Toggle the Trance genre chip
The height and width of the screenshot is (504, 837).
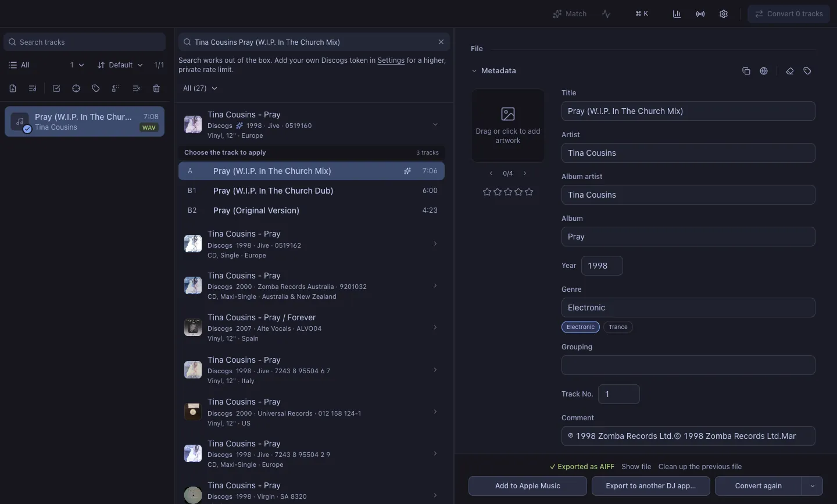[618, 327]
